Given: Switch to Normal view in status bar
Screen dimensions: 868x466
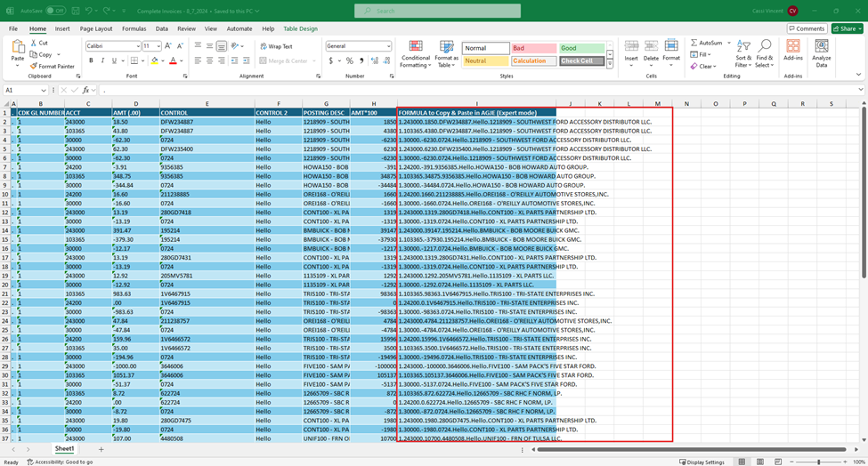Looking at the screenshot, I should (742, 462).
